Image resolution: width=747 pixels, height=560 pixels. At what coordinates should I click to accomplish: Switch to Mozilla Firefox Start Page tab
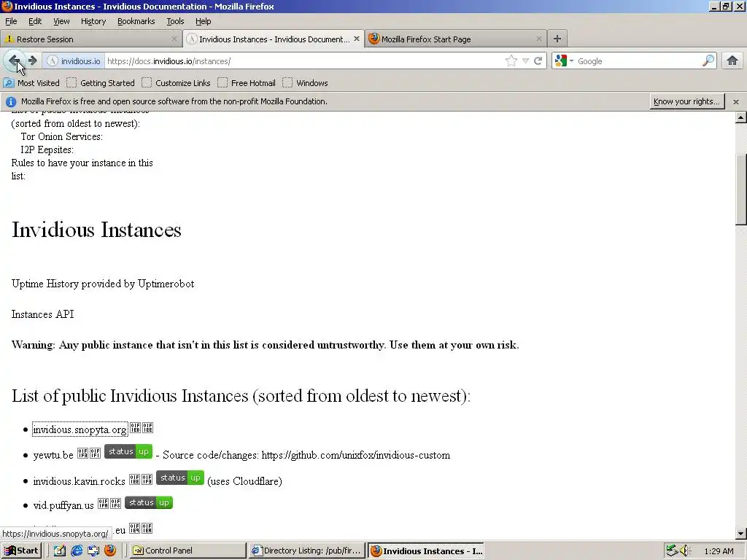(x=455, y=39)
